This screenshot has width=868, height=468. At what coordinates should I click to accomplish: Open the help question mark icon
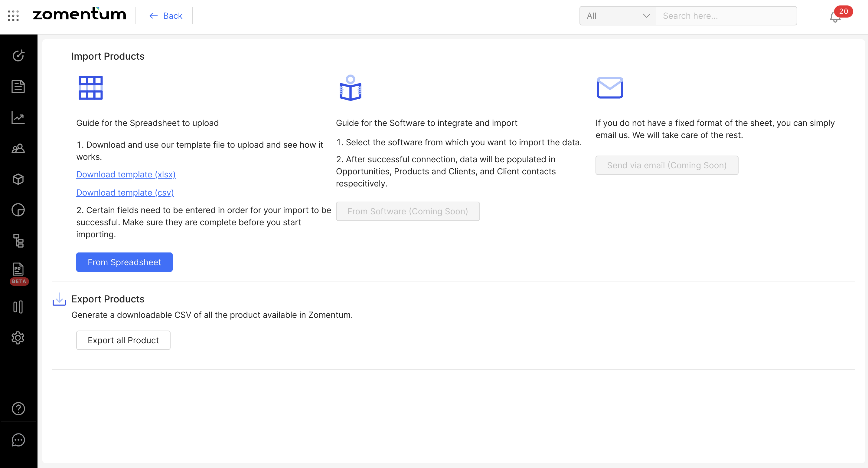[x=18, y=409]
